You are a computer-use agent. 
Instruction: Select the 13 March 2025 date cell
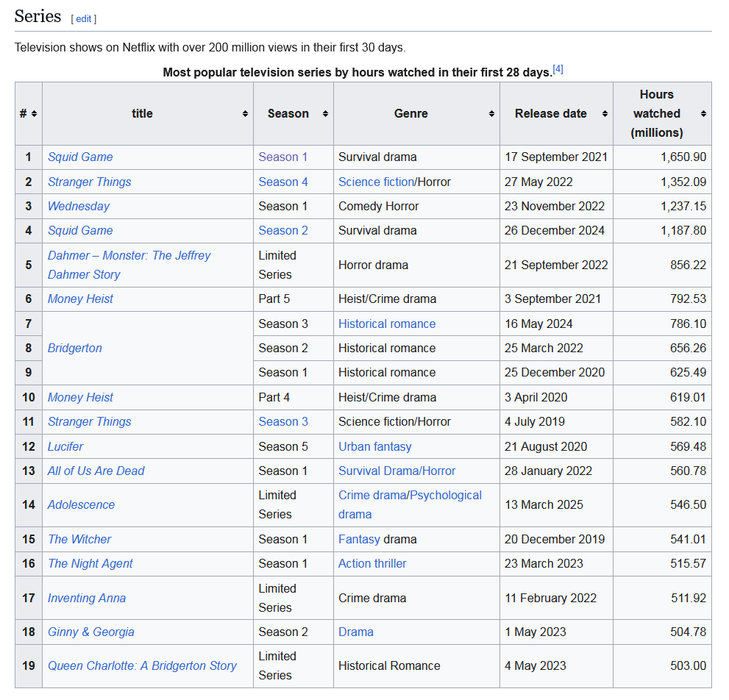[x=556, y=505]
